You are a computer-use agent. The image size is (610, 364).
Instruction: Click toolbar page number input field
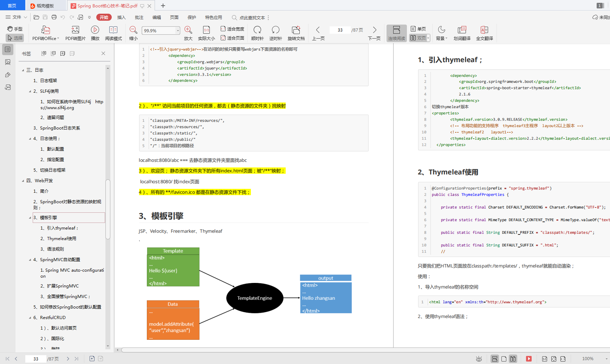click(x=340, y=30)
